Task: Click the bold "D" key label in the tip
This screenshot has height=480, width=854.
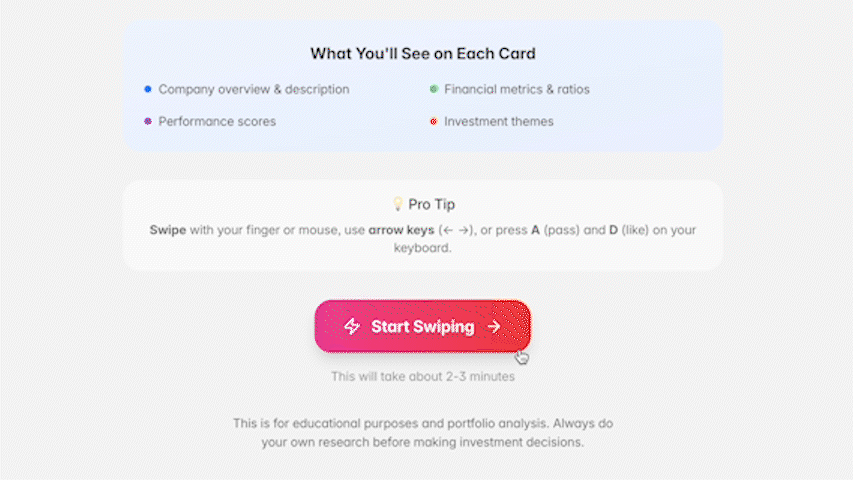Action: [613, 230]
